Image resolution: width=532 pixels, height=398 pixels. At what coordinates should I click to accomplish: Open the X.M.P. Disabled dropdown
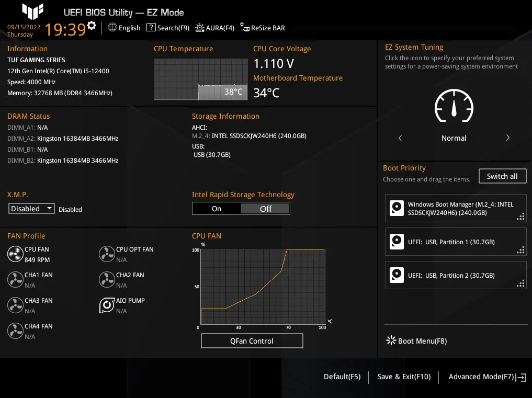pos(31,209)
